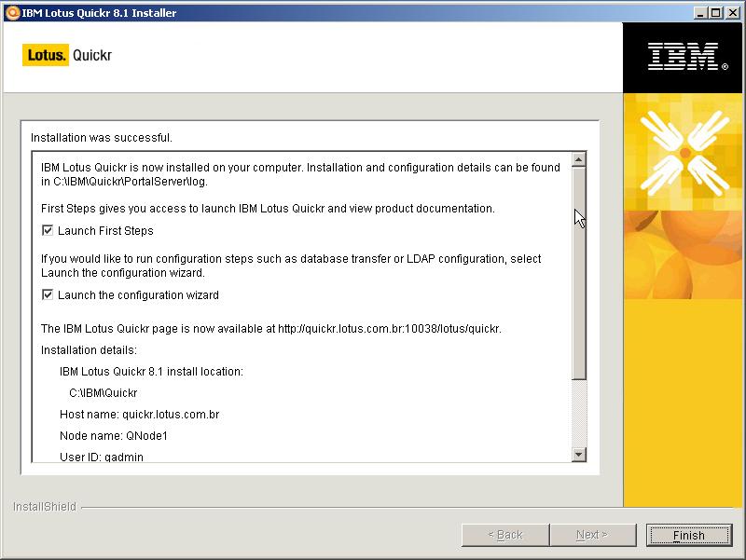Image resolution: width=746 pixels, height=560 pixels.
Task: Click the InstallShield label
Action: pyautogui.click(x=44, y=507)
